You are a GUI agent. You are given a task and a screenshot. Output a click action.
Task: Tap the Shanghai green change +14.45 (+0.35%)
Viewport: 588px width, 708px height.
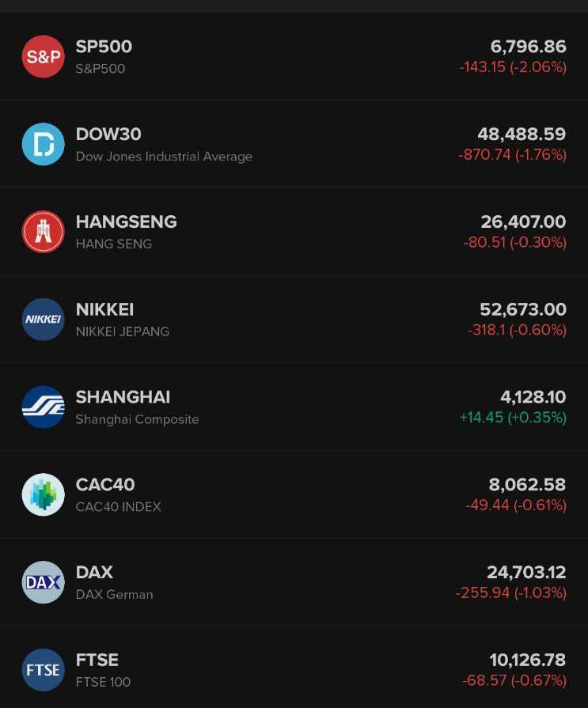(513, 418)
